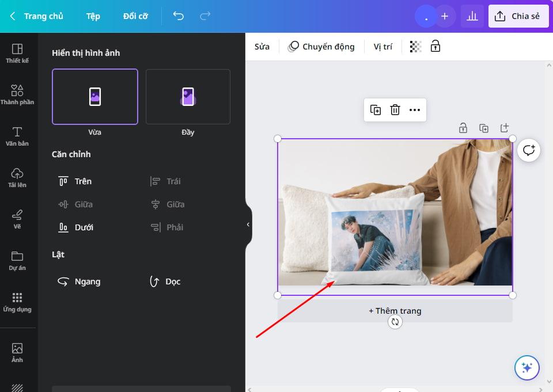Image resolution: width=553 pixels, height=392 pixels.
Task: Open the Thành phần elements panel
Action: point(18,96)
